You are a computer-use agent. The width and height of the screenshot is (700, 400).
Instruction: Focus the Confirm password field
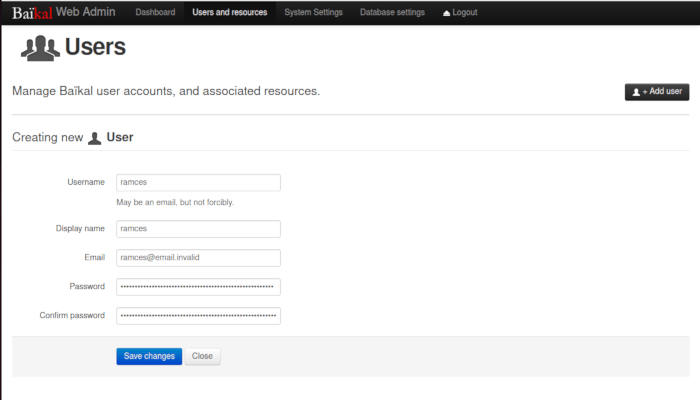point(198,316)
